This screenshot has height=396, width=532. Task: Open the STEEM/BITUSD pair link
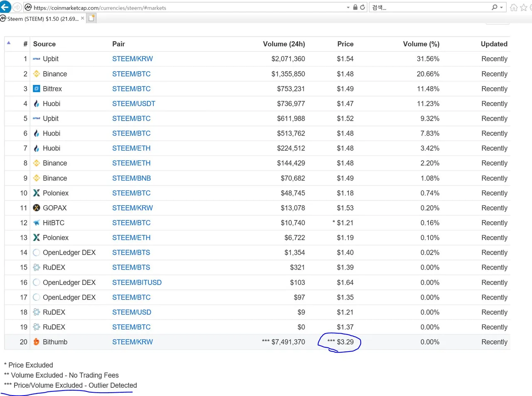[137, 282]
